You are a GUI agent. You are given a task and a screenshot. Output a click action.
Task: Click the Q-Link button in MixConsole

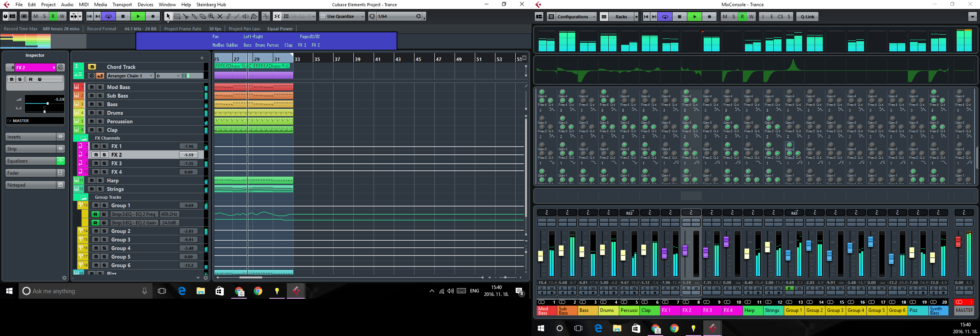pos(808,17)
